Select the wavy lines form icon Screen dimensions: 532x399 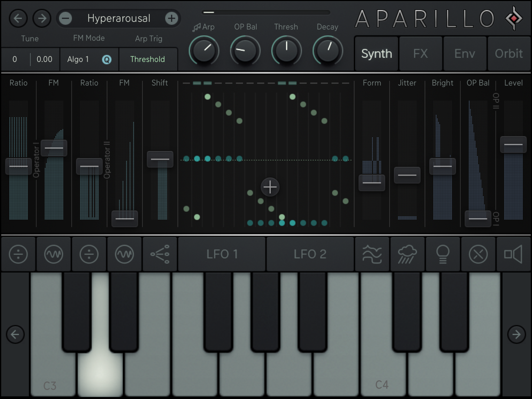[x=372, y=254]
